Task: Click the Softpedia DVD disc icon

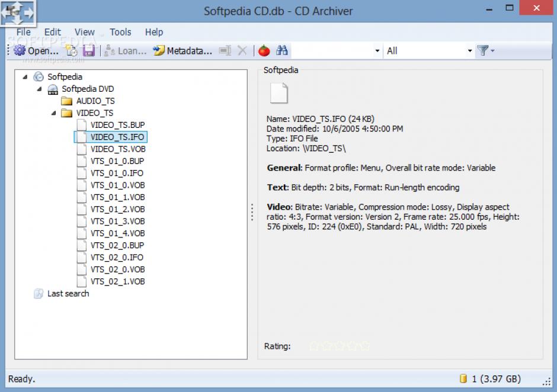Action: pyautogui.click(x=53, y=89)
